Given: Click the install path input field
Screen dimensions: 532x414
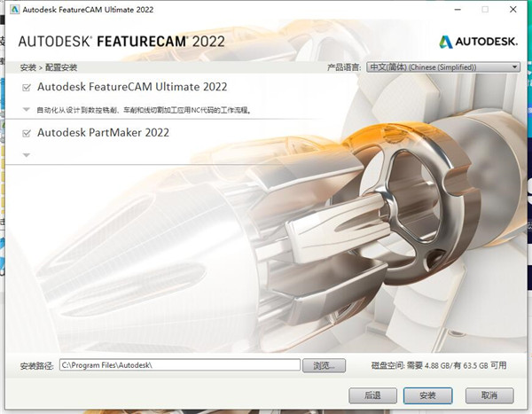Looking at the screenshot, I should pos(179,365).
